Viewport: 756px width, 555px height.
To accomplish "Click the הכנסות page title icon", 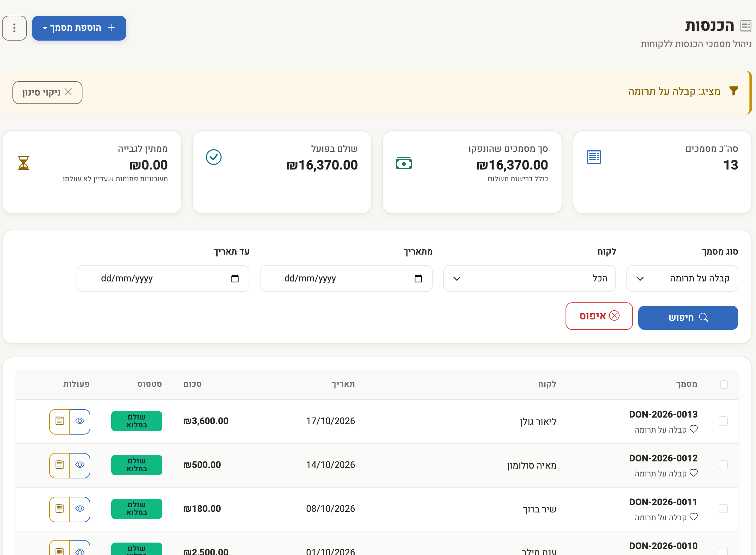I will [746, 26].
